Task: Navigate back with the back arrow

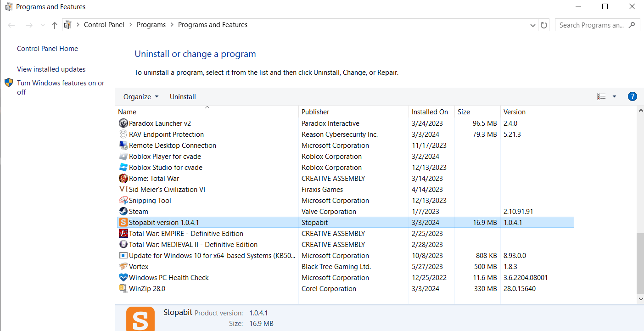Action: pyautogui.click(x=11, y=25)
